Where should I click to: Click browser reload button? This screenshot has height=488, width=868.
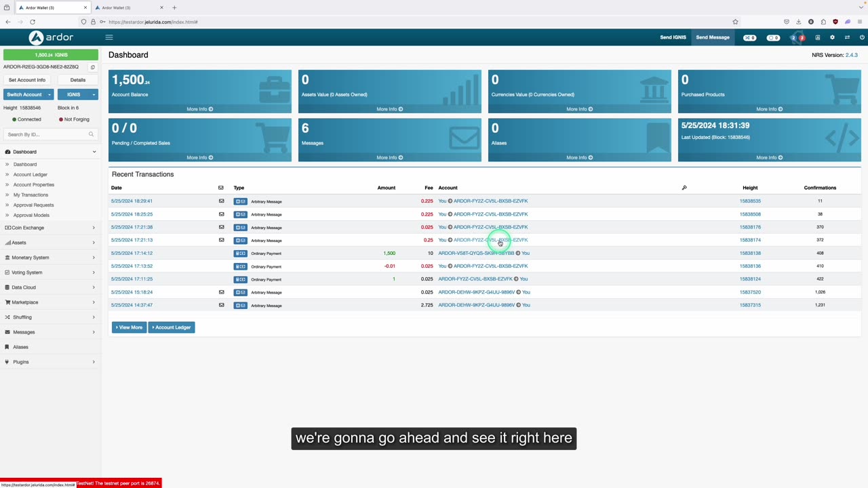coord(32,22)
